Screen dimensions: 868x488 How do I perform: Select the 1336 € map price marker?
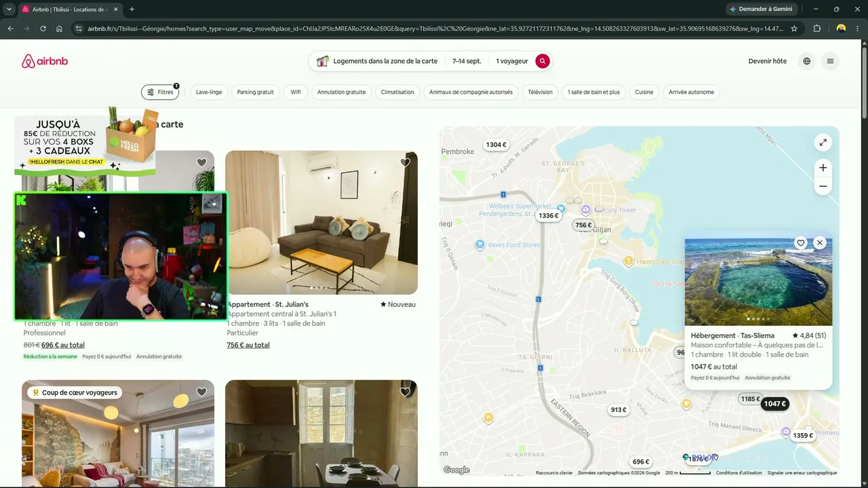pyautogui.click(x=548, y=216)
